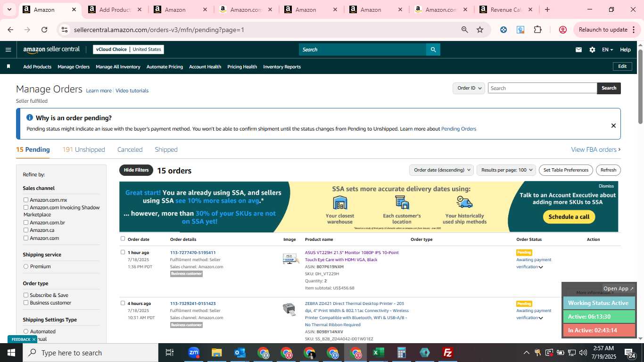
Task: Click the bookmark flag icon in nav bar
Action: [x=8, y=66]
